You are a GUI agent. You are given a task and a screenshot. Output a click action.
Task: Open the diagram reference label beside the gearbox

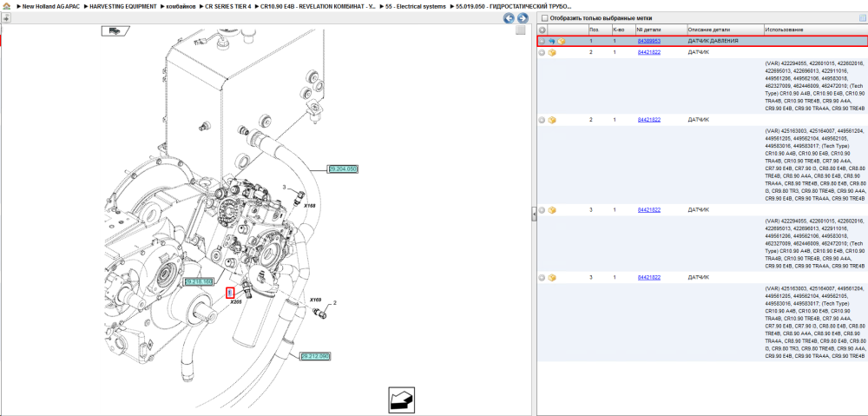tap(198, 281)
